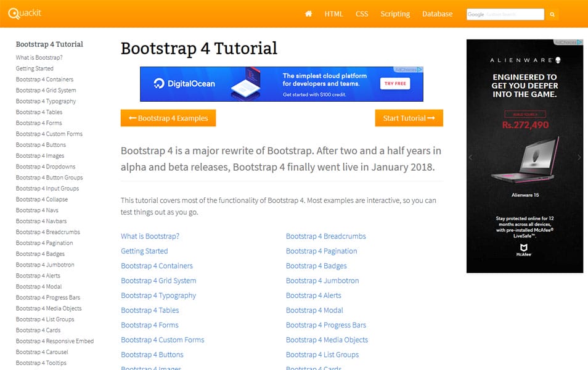Go back to Bootstrap 4 Examples
588x370 pixels.
pos(168,118)
